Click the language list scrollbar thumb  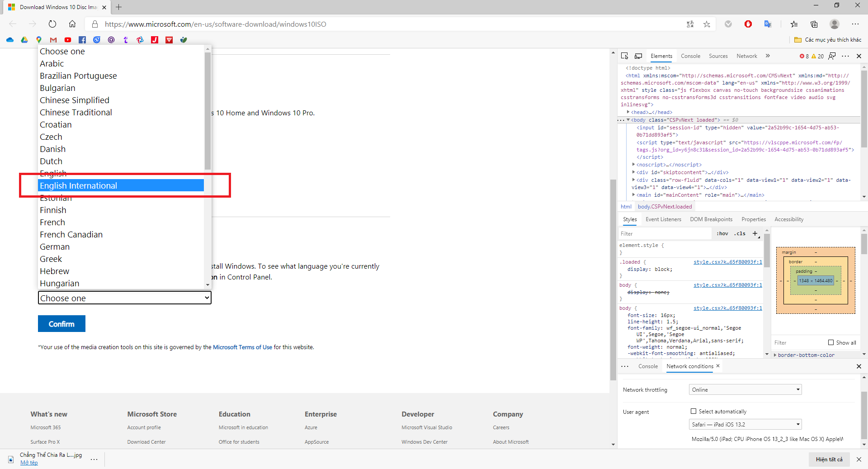[x=208, y=111]
